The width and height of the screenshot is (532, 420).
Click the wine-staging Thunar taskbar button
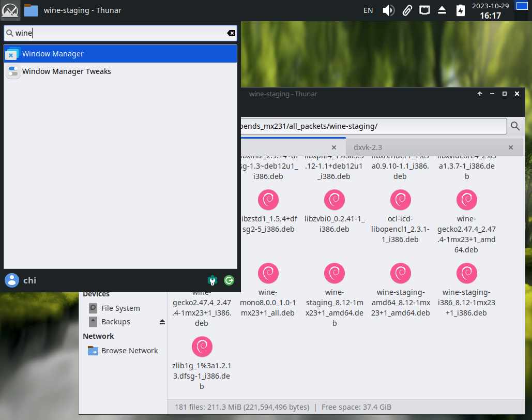coord(67,10)
